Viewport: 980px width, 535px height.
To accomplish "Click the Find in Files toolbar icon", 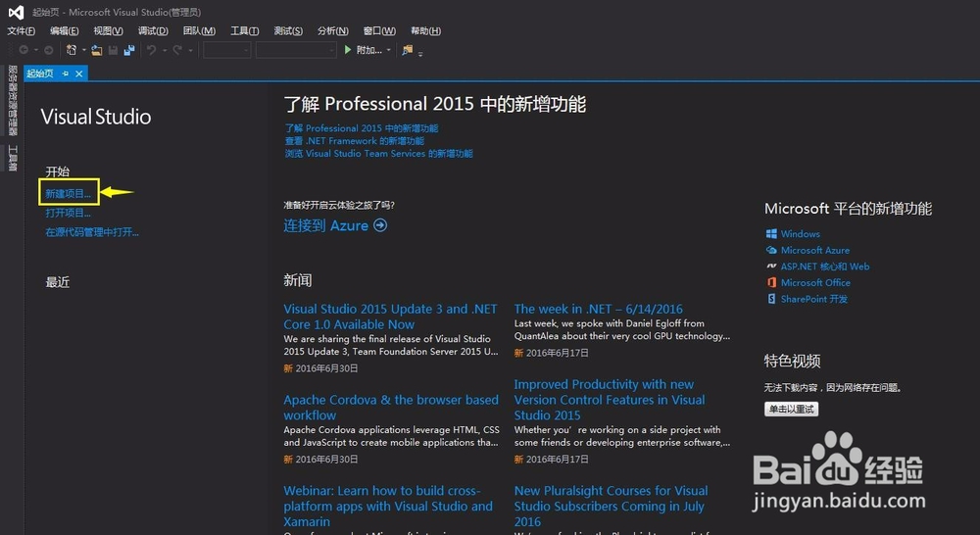I will click(x=408, y=50).
